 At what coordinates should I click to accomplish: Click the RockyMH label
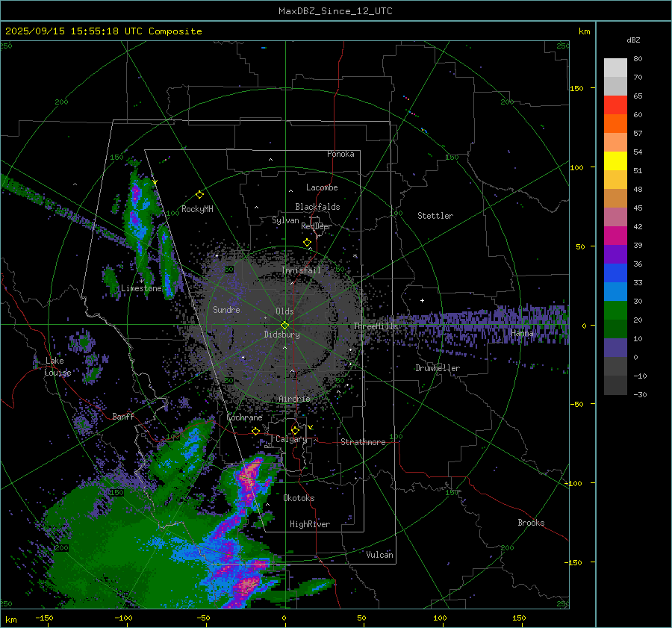tap(197, 209)
